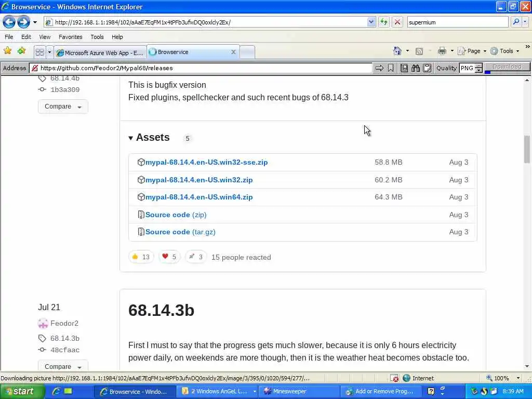Launch Internet Explorer from Quick Launch
The width and height of the screenshot is (532, 399).
coord(56,391)
